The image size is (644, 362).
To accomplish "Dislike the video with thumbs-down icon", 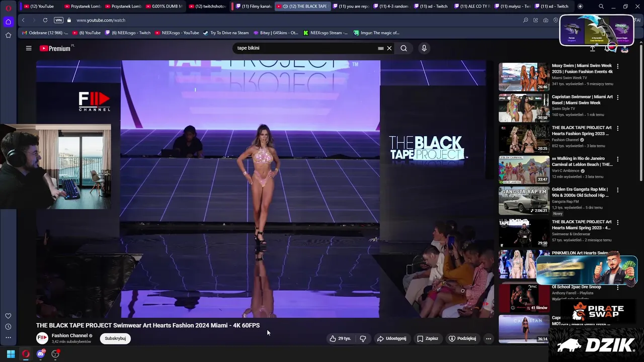I will 363,338.
